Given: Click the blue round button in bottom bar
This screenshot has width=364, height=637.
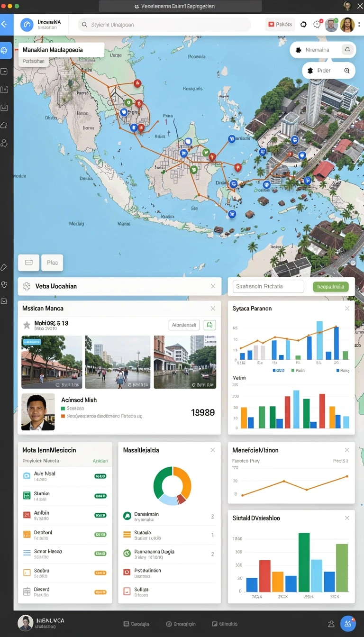Looking at the screenshot, I should click(348, 623).
